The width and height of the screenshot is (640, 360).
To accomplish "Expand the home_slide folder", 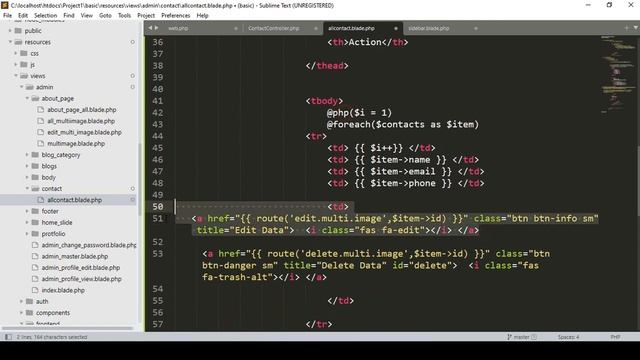I will click(x=27, y=222).
